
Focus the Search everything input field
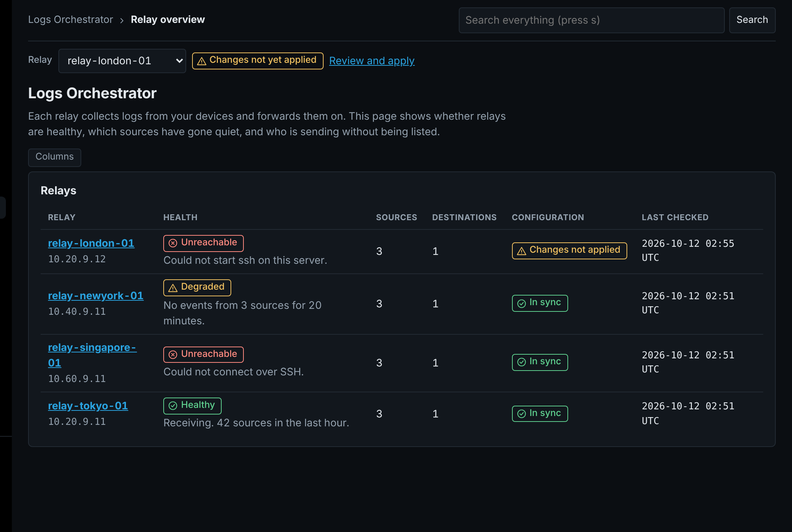(x=591, y=20)
